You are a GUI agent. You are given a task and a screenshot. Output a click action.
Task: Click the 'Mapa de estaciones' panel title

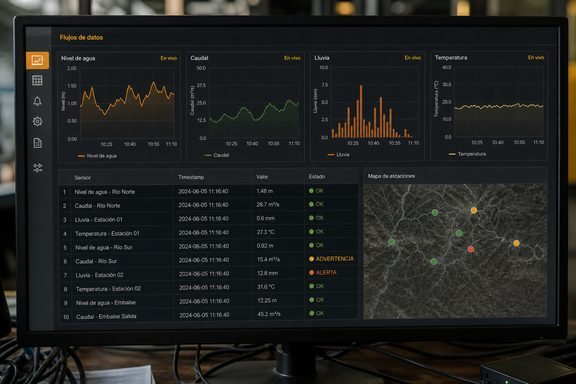pos(391,176)
